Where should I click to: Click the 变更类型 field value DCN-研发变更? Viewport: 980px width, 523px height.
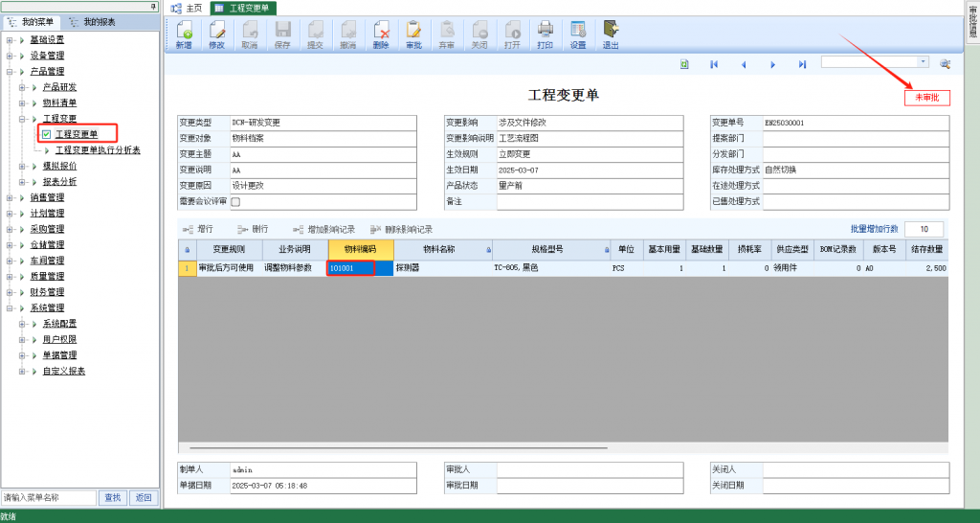323,123
